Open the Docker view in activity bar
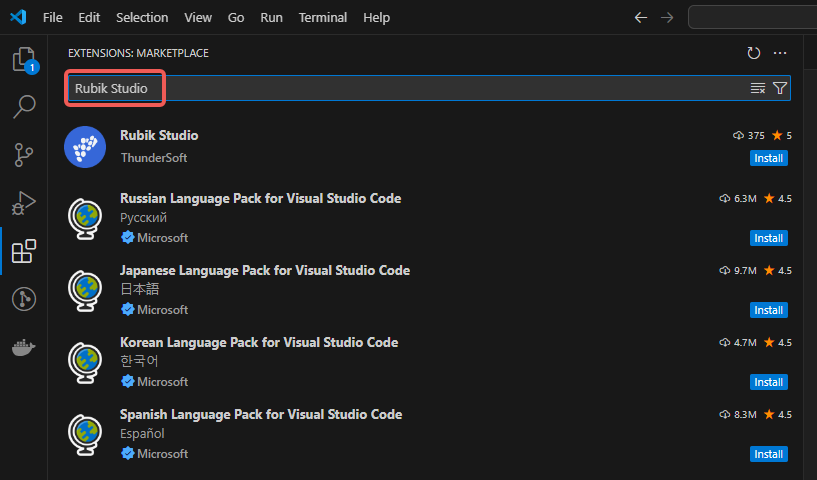This screenshot has height=480, width=817. tap(24, 347)
